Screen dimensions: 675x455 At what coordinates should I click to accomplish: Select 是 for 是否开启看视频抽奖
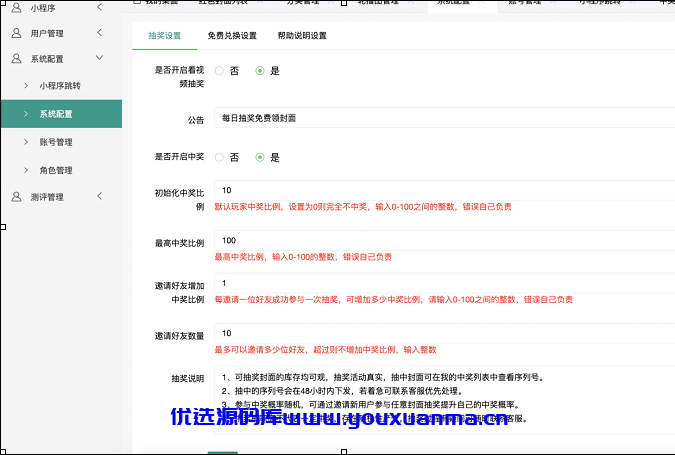[x=260, y=71]
